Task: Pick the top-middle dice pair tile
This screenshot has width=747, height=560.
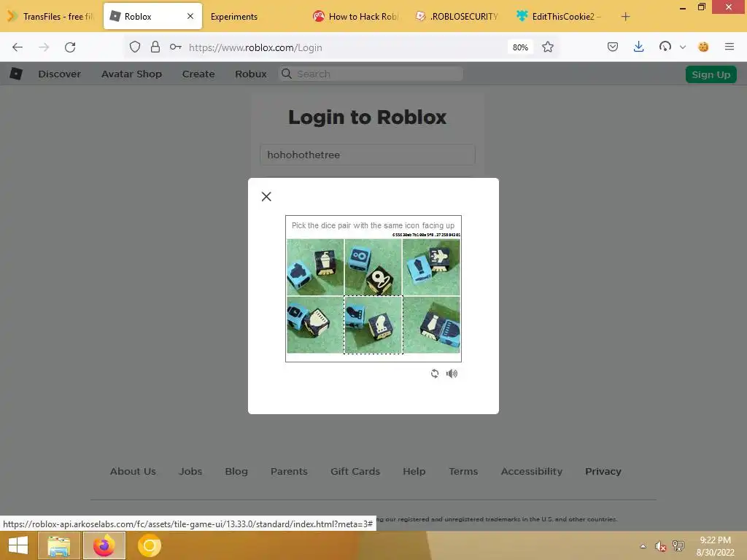Action: [373, 267]
